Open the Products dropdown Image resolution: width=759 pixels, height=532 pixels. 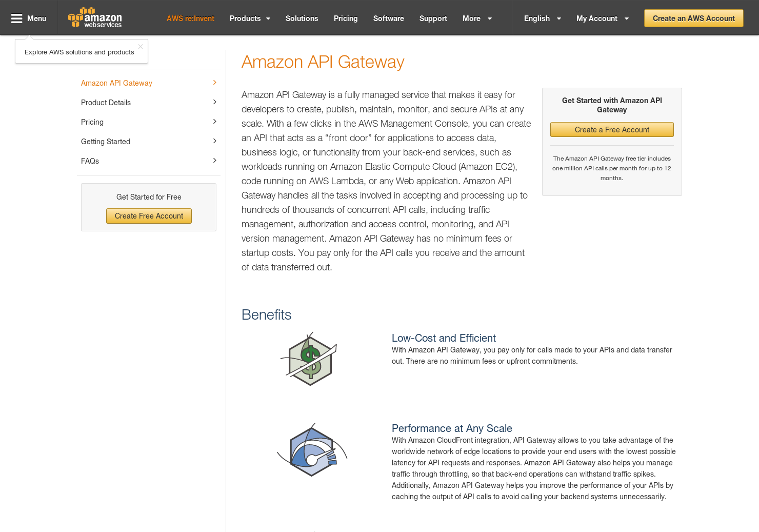point(250,18)
